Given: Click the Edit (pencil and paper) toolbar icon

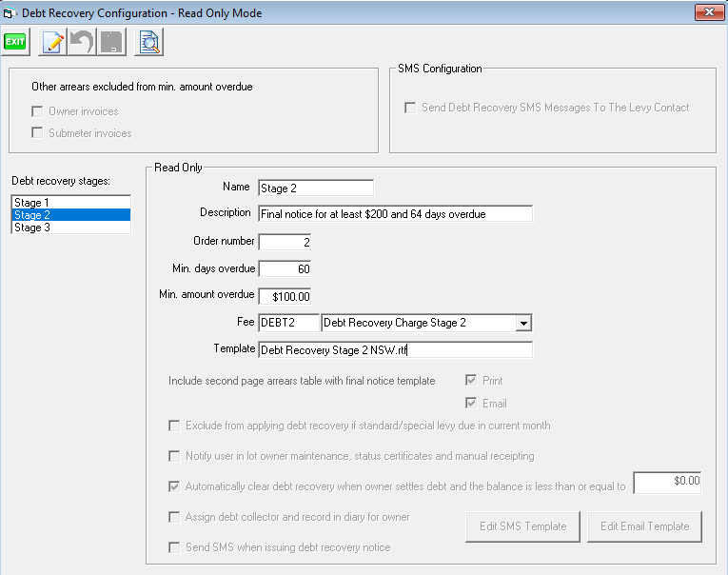Looking at the screenshot, I should (52, 42).
